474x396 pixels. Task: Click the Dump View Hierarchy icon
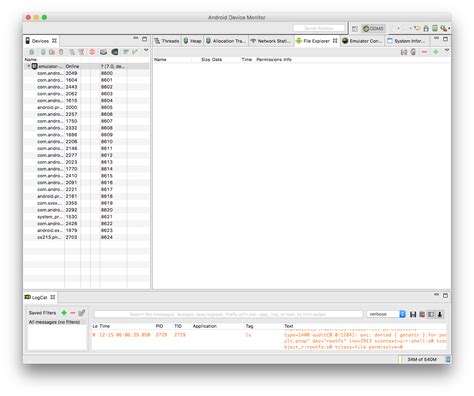[x=115, y=52]
